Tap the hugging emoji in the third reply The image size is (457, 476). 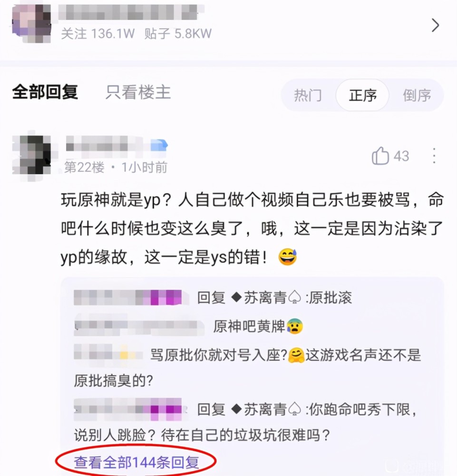click(x=296, y=355)
